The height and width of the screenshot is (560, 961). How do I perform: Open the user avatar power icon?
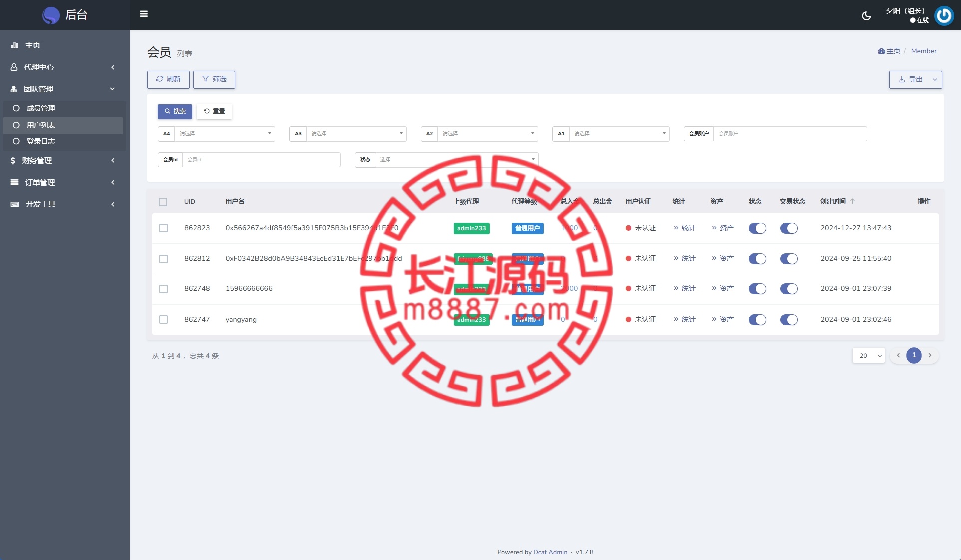[x=944, y=16]
